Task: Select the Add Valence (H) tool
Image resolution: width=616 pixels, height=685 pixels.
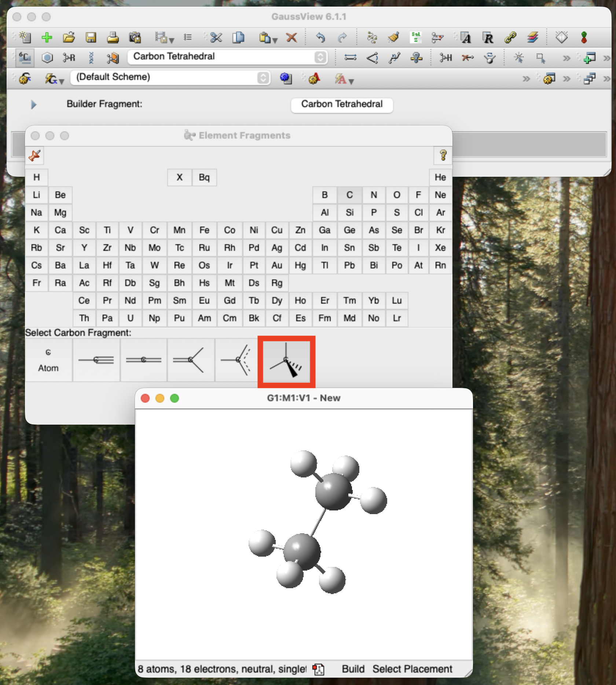Action: tap(446, 58)
